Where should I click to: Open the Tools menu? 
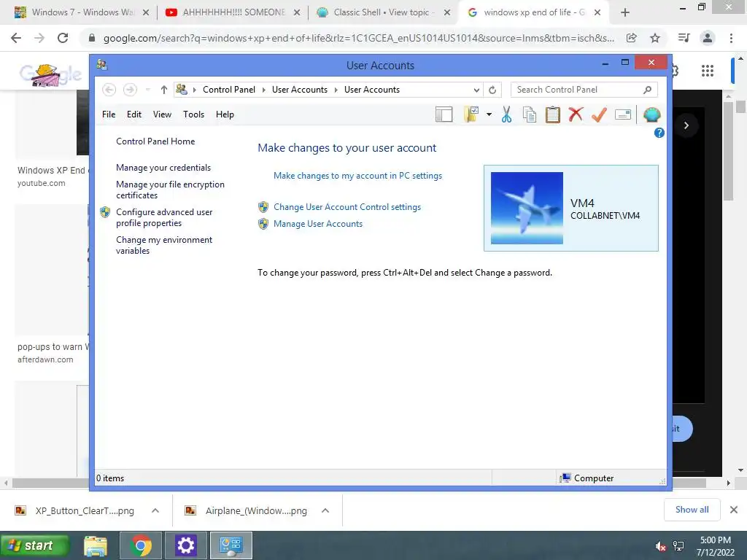(x=193, y=114)
